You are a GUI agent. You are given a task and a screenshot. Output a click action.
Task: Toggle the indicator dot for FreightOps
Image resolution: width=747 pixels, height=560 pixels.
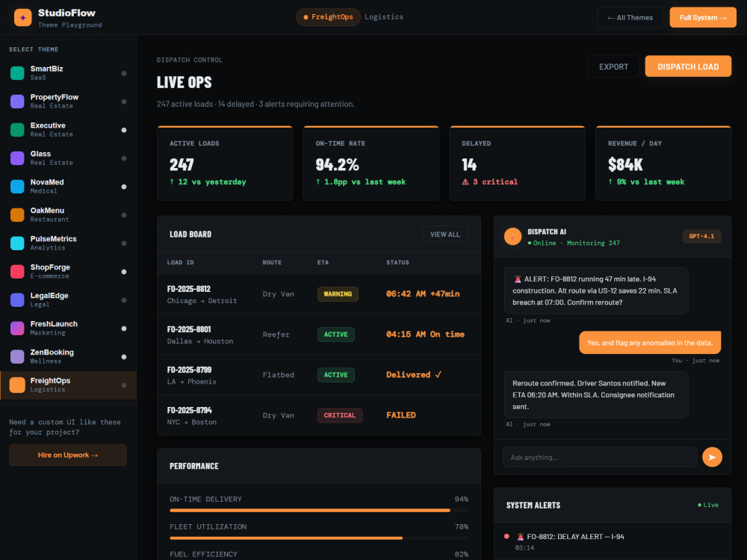point(124,385)
